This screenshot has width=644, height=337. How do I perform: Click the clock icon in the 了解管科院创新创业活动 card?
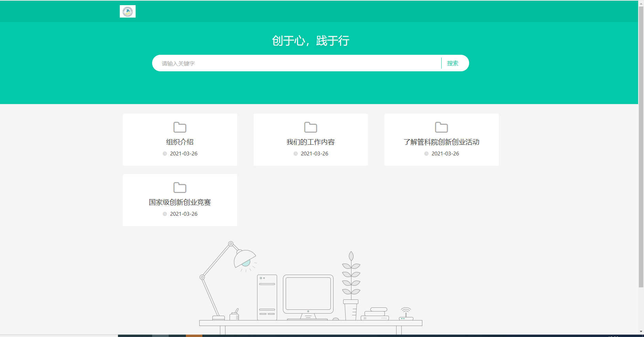(426, 154)
